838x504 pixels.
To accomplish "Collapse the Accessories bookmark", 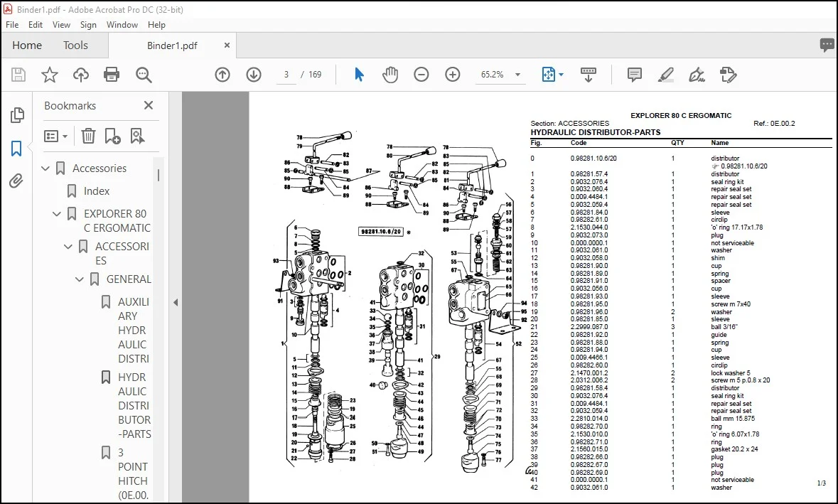I will (45, 168).
